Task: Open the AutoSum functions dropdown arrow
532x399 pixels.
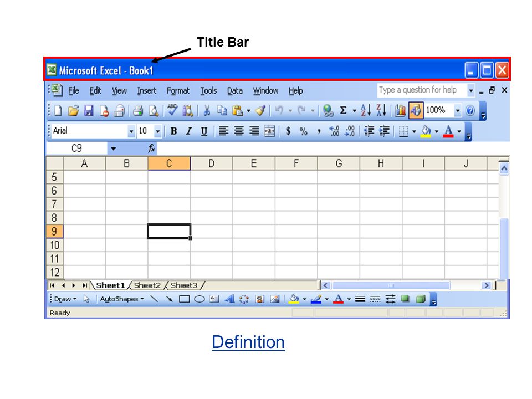Action: (x=354, y=111)
